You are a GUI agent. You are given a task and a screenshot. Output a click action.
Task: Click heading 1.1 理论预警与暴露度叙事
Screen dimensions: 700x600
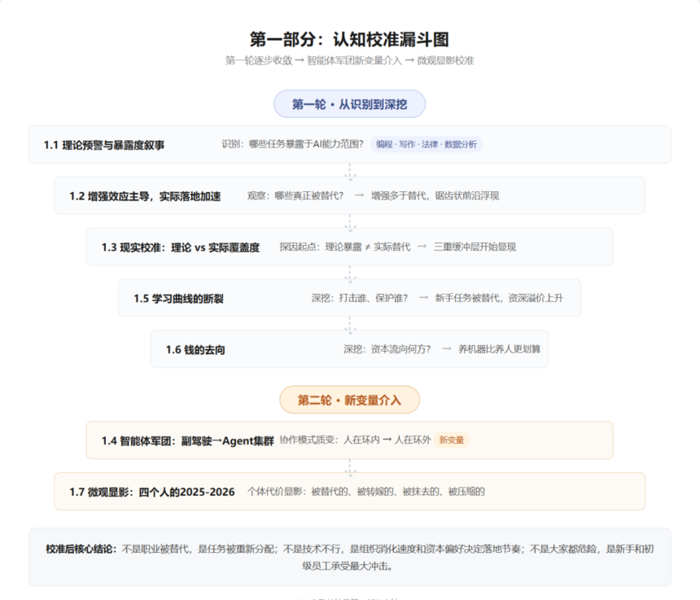click(x=104, y=145)
